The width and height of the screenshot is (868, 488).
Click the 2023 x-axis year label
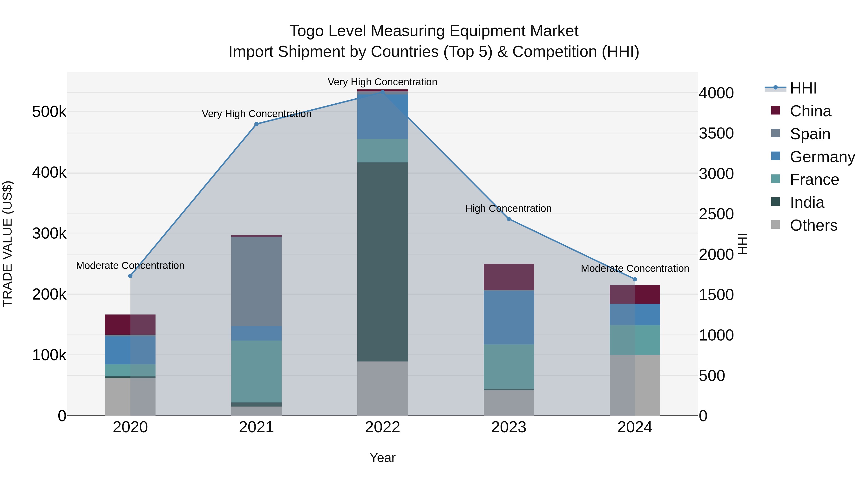(509, 427)
